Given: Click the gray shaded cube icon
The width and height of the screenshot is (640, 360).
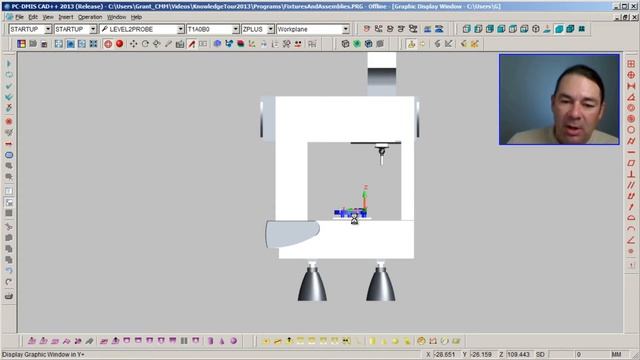Looking at the screenshot, I should coord(380,44).
